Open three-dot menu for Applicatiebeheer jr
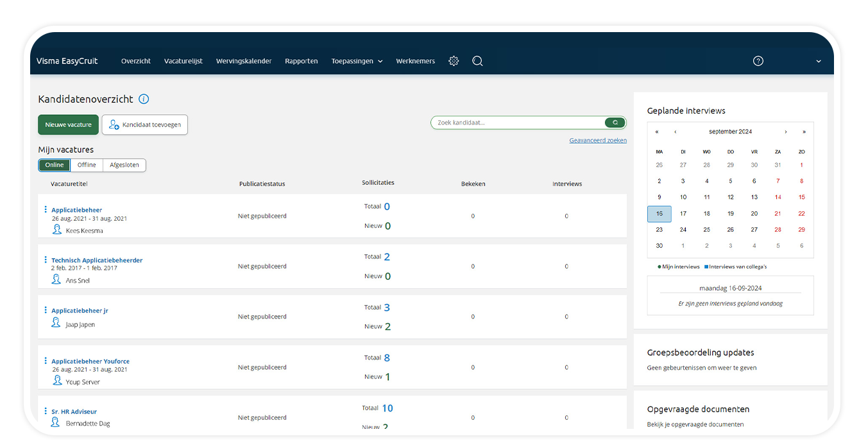The width and height of the screenshot is (868, 443). click(46, 310)
